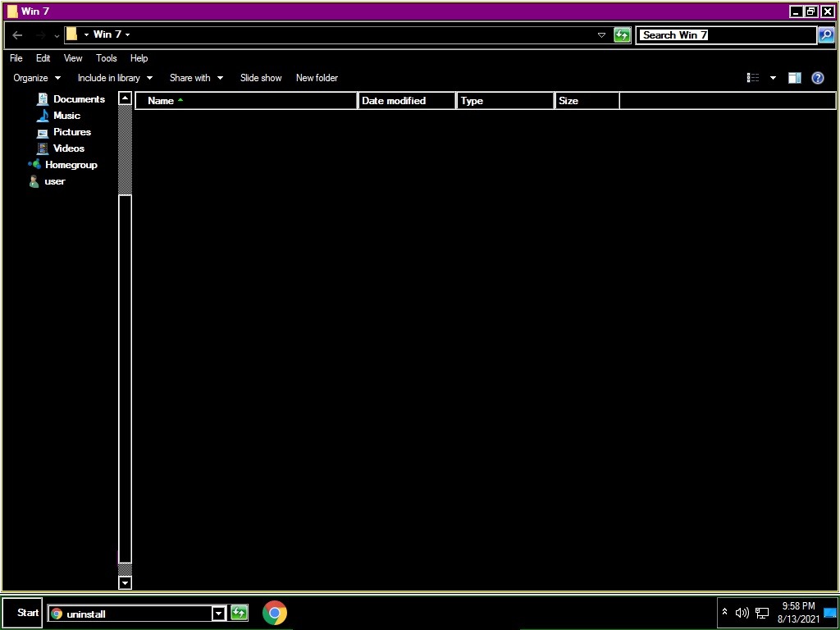Click the search magnifier icon

[x=825, y=34]
